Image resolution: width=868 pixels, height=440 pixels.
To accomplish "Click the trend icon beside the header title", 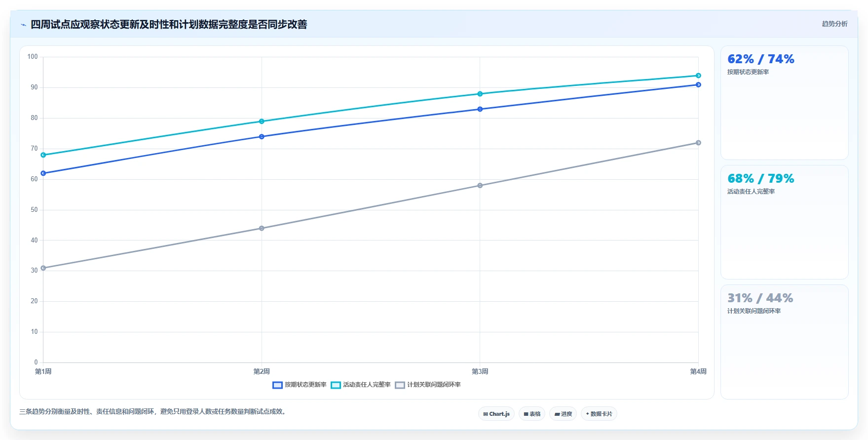I will [23, 25].
